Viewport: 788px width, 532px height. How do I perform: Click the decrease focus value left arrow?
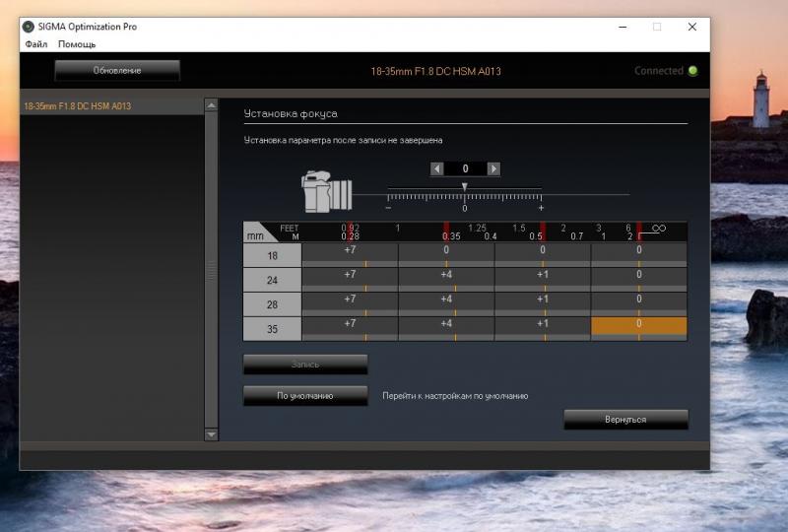436,168
